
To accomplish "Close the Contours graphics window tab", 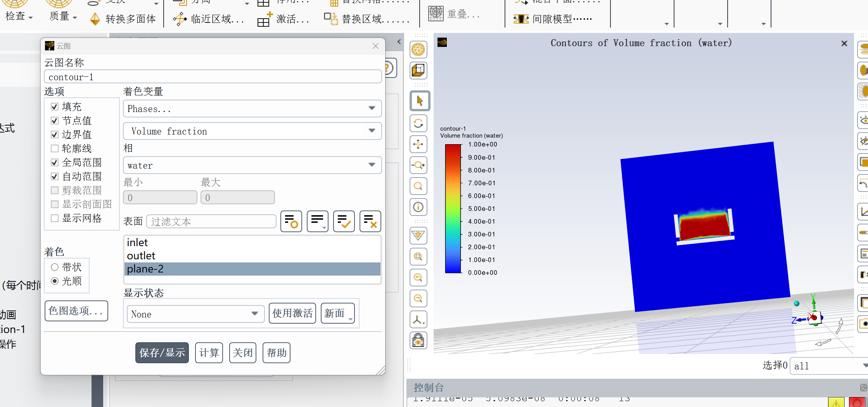I will (x=844, y=43).
